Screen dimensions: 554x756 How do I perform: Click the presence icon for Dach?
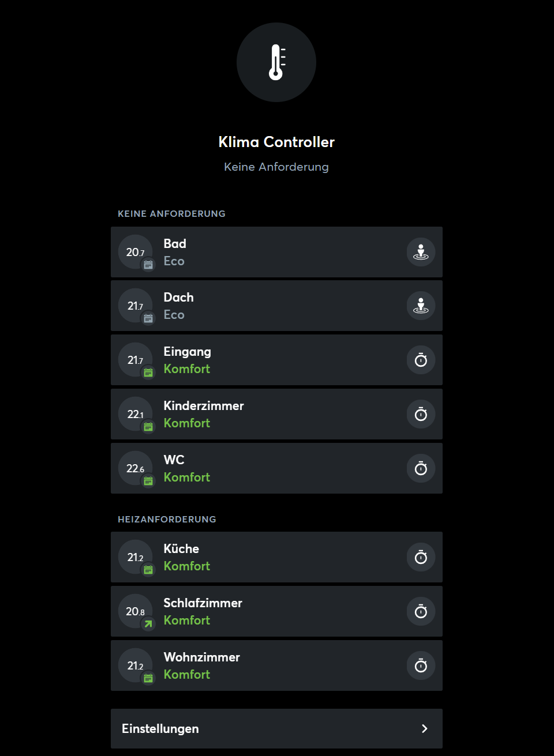point(421,306)
